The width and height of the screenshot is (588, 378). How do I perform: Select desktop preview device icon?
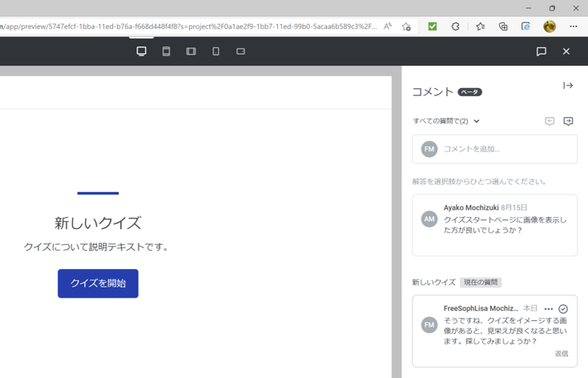point(141,51)
